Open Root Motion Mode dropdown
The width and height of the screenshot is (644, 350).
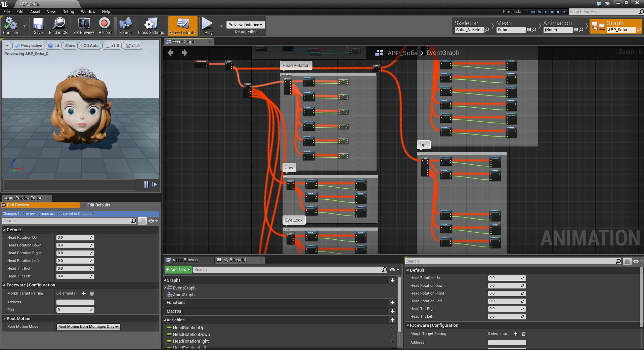(88, 326)
